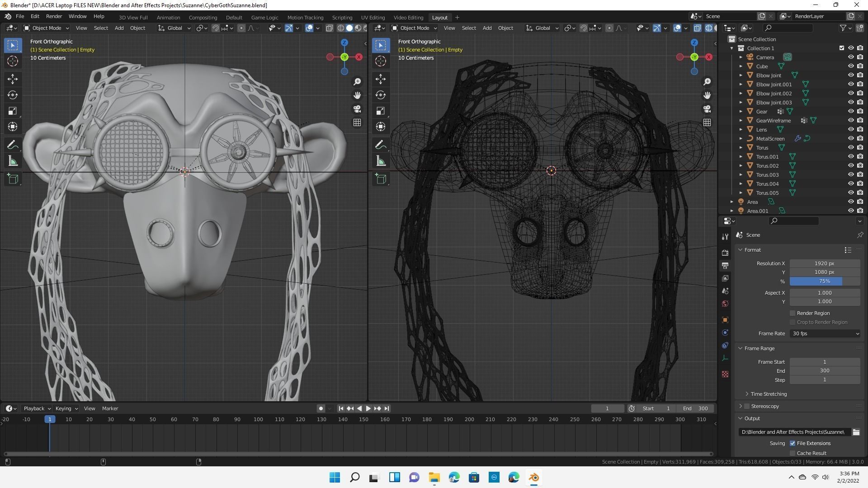Switch perspective/orthographic grid icon in left viewport
Screen dimensions: 868x488
coord(357,122)
